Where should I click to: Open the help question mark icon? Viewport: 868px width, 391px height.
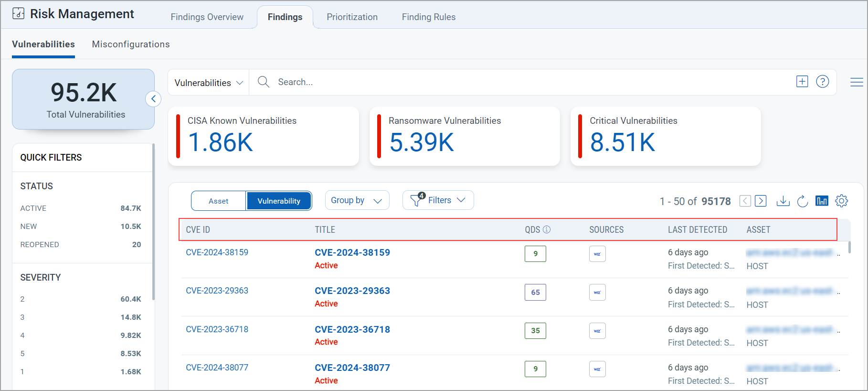coord(823,82)
